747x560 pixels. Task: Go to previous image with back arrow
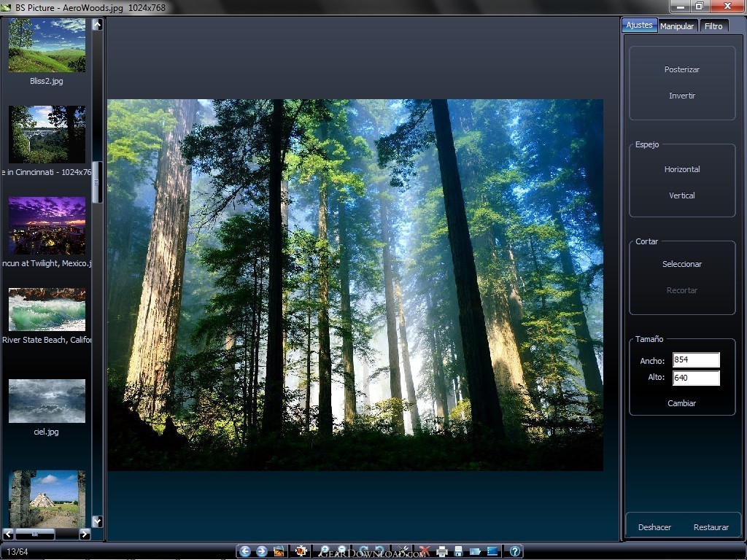pos(245,551)
